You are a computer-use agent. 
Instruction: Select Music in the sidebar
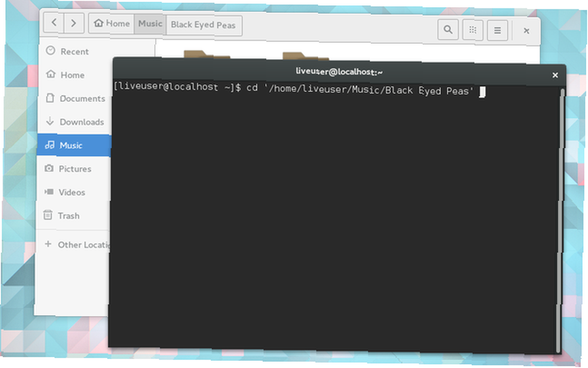click(74, 145)
